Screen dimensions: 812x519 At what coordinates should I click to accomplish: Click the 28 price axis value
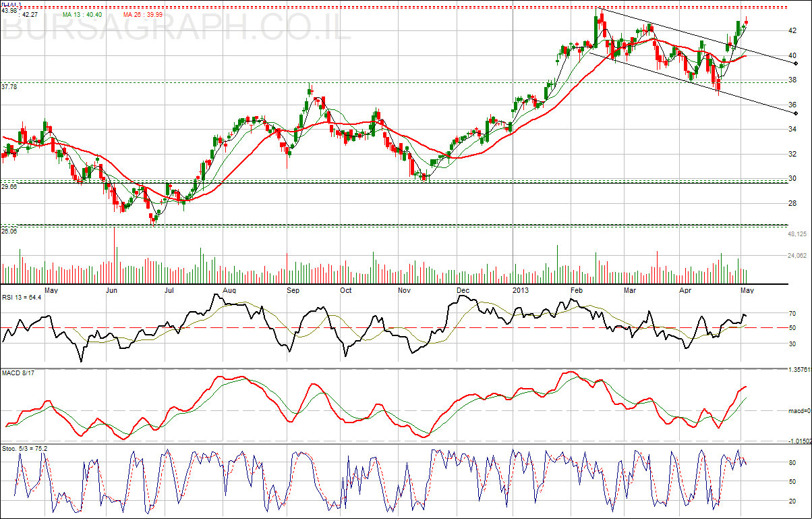point(793,204)
